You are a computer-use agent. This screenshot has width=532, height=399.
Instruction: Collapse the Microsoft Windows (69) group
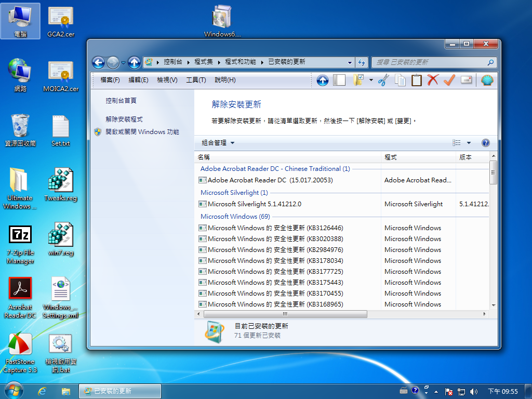(235, 217)
